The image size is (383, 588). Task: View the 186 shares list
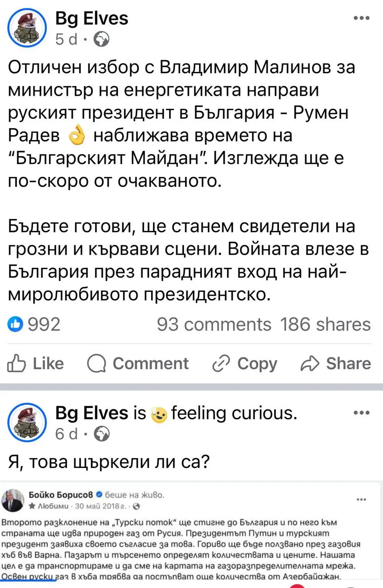click(325, 325)
